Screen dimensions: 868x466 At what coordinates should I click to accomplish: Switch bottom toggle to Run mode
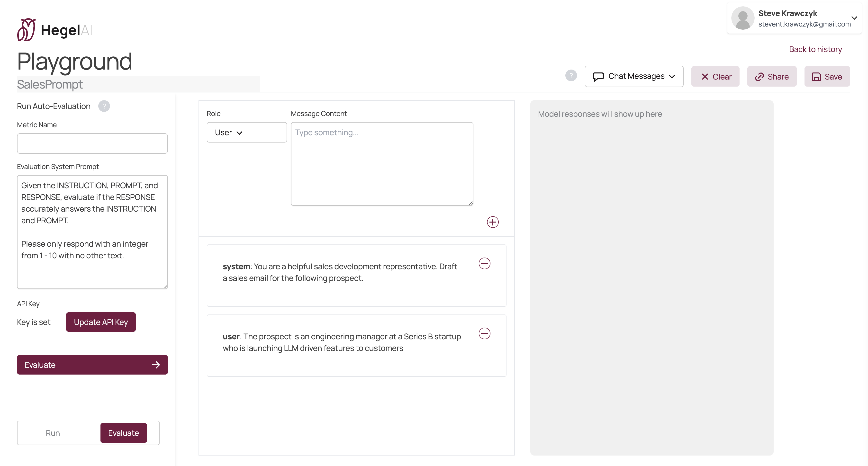(x=53, y=433)
